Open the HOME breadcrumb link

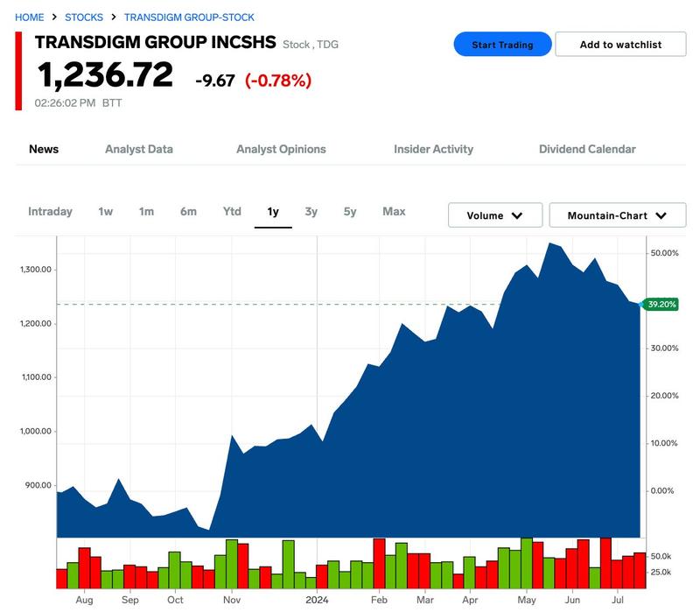(30, 18)
